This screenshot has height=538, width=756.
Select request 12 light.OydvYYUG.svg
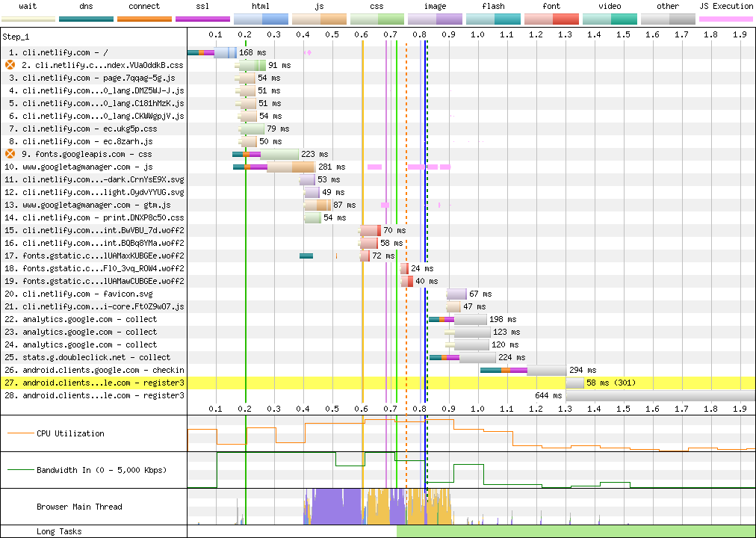[94, 192]
